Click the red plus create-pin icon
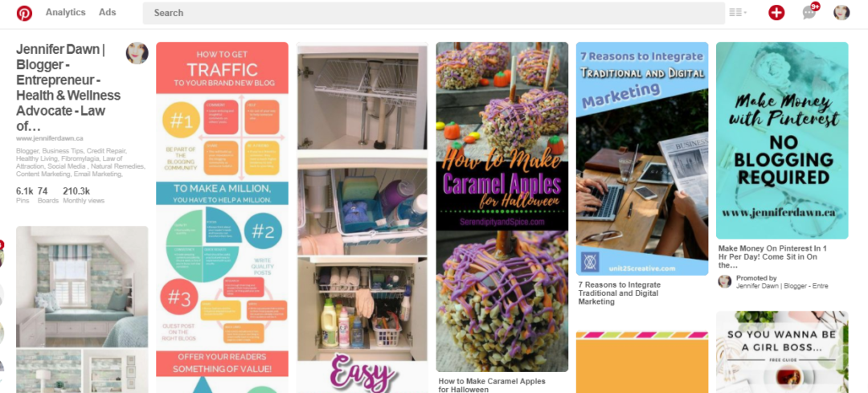This screenshot has width=868, height=393. [x=776, y=13]
